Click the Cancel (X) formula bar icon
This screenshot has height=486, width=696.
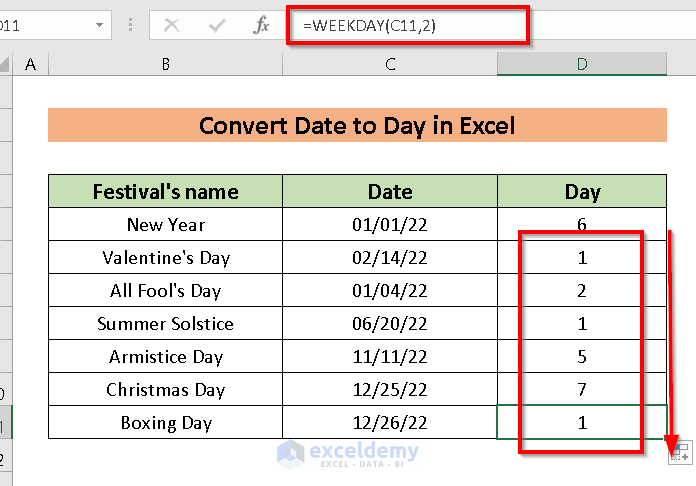(171, 26)
